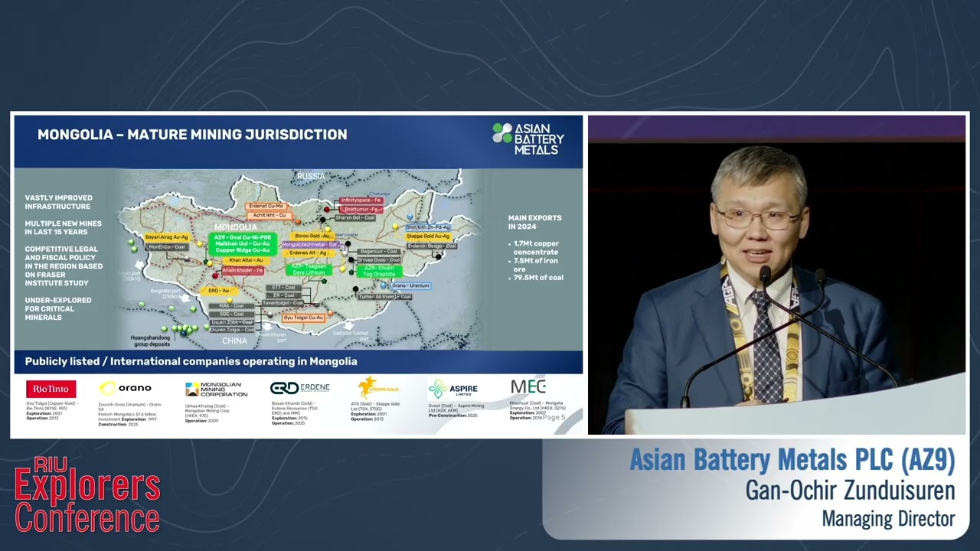The image size is (980, 551).
Task: Click the MAK - Coal label
Action: [232, 305]
